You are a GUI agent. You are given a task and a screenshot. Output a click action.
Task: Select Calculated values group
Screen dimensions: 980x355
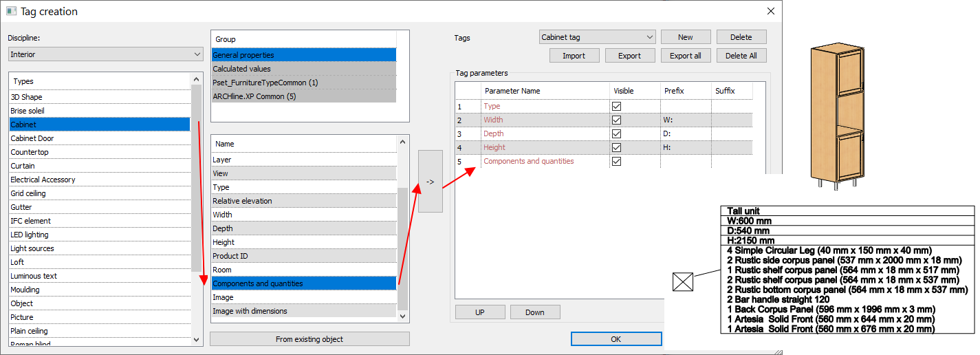303,68
